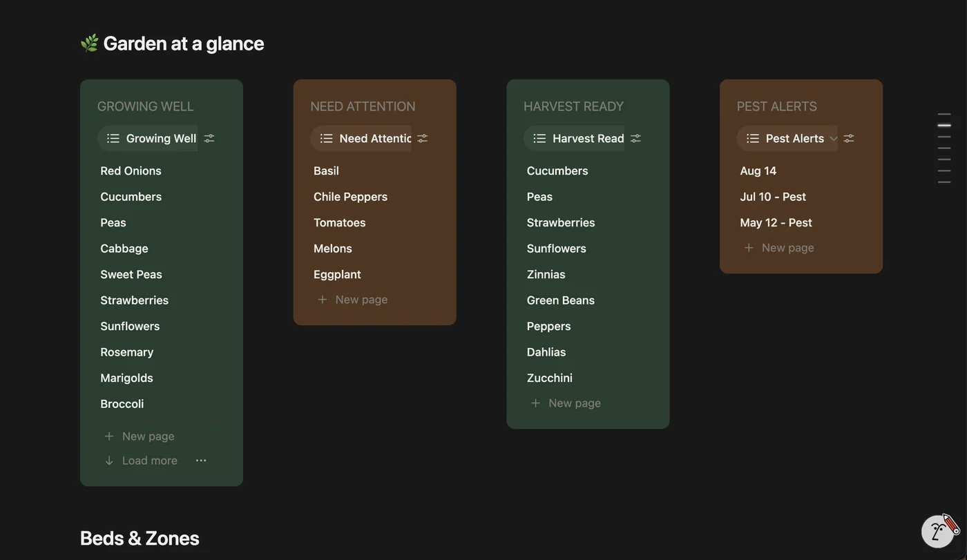Open view settings for Harvest Ready list

(636, 138)
